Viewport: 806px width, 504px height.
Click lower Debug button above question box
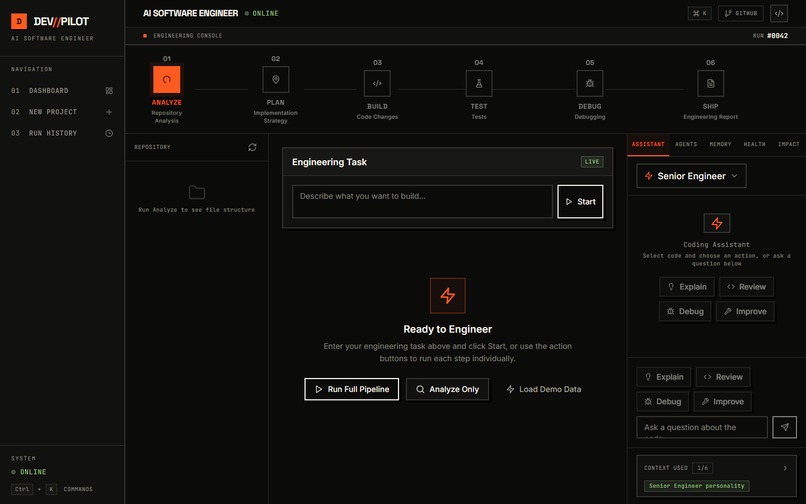(663, 402)
